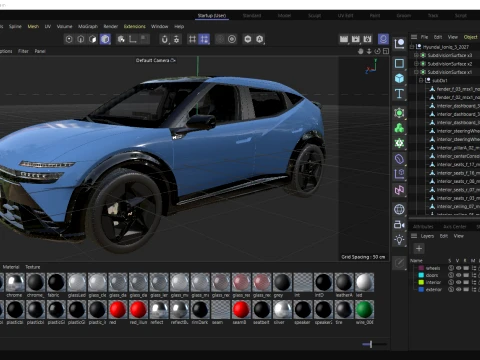Click viewport pan hand icon
The width and height of the screenshot is (480, 360).
(x=361, y=51)
